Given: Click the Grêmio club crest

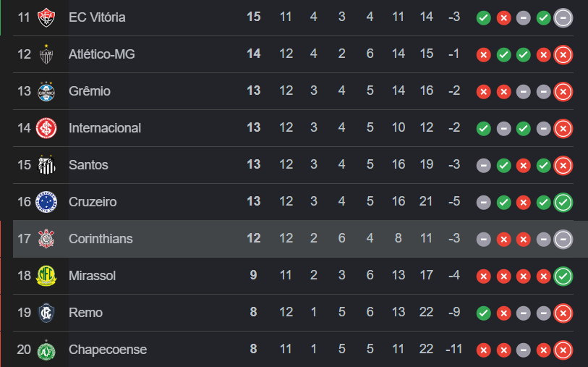Looking at the screenshot, I should [x=46, y=91].
